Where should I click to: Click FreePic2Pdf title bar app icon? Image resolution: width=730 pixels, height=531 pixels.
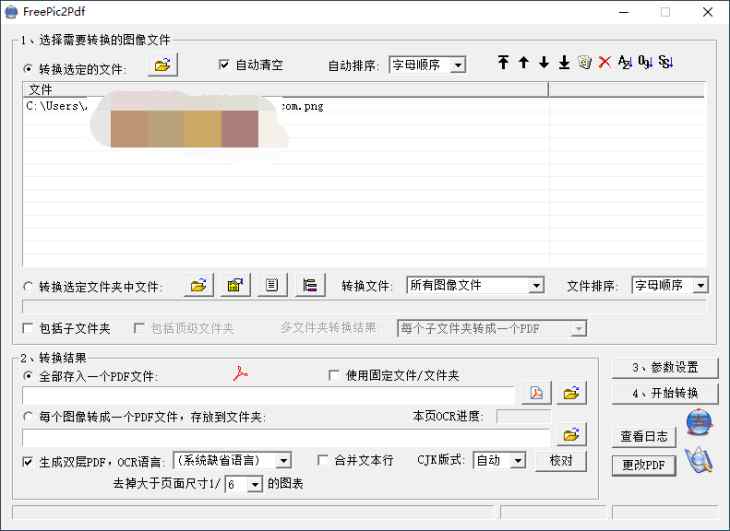click(x=11, y=12)
